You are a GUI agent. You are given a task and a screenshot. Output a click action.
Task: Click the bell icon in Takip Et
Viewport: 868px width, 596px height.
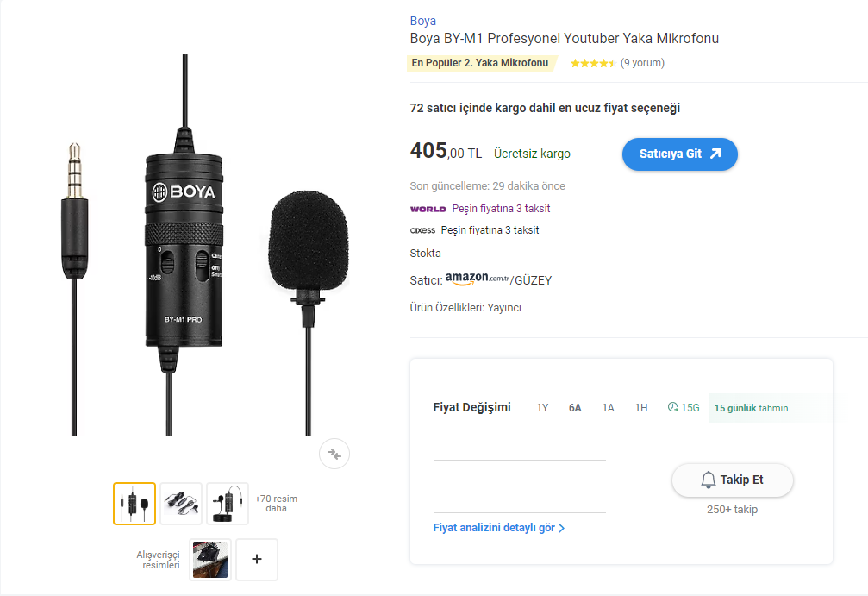709,480
